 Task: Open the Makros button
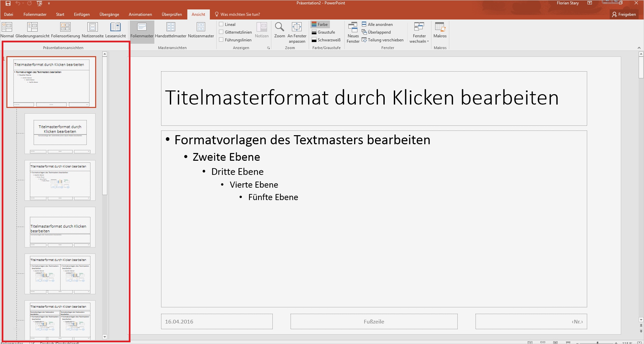[x=440, y=30]
